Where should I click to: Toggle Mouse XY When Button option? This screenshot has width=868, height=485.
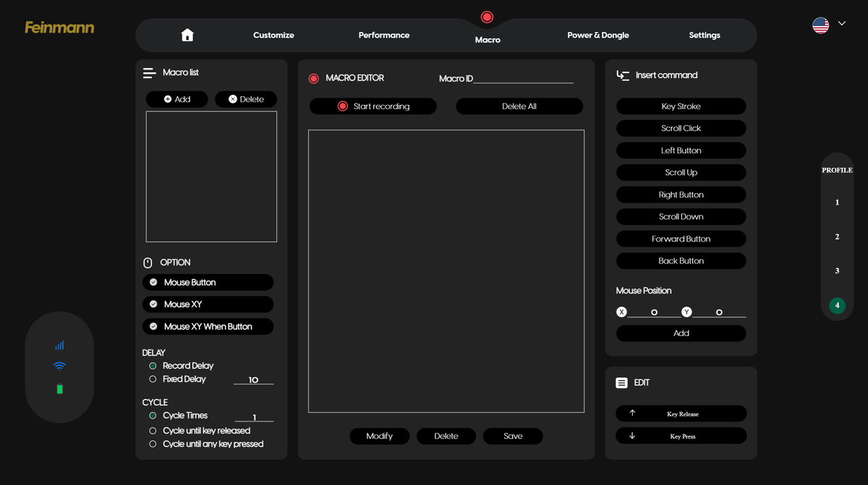pyautogui.click(x=208, y=327)
